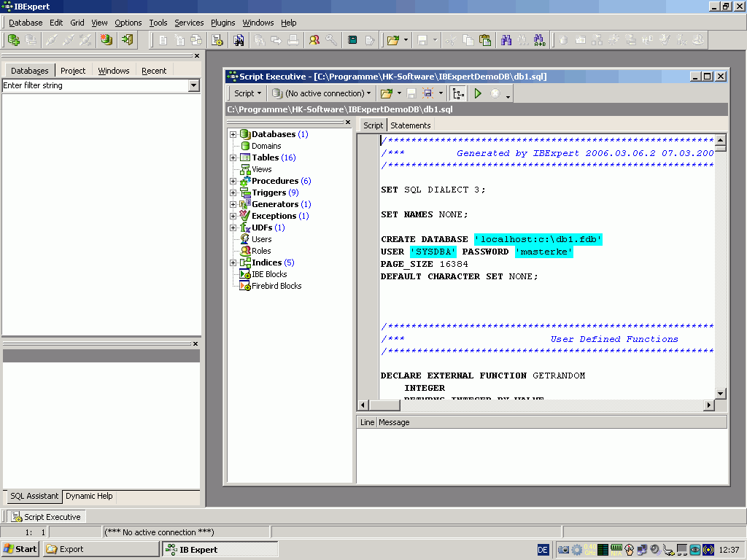Image resolution: width=747 pixels, height=560 pixels.
Task: Close the script explorer tree panel
Action: 348,122
